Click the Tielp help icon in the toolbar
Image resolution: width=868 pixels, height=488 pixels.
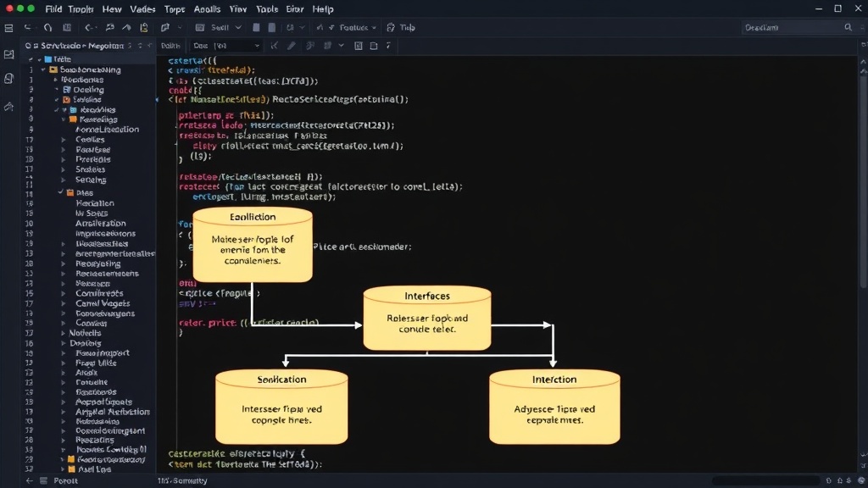click(x=391, y=28)
